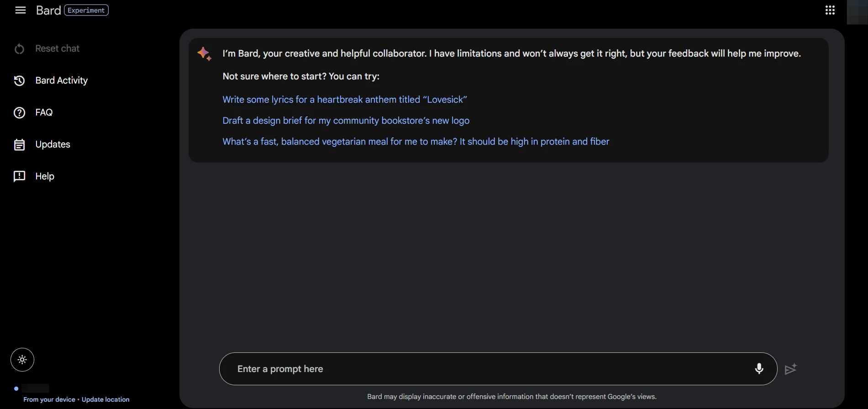Click the Updates calendar icon
This screenshot has width=868, height=409.
point(19,145)
